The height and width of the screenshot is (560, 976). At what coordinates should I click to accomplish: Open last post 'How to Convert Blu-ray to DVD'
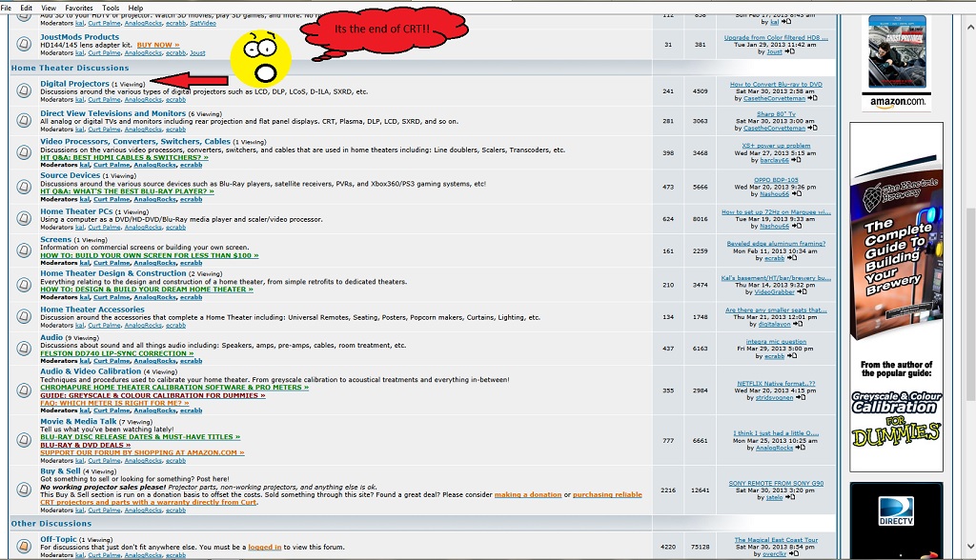pyautogui.click(x=776, y=84)
